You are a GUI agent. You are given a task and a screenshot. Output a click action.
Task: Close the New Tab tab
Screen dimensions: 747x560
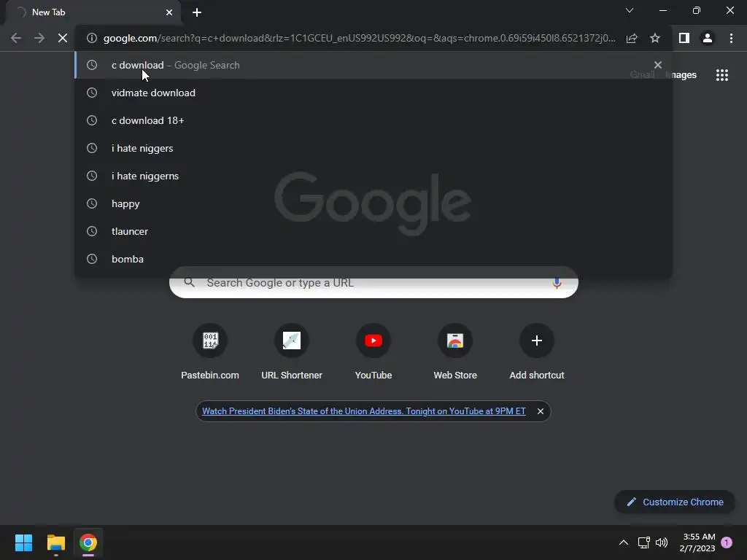point(169,12)
